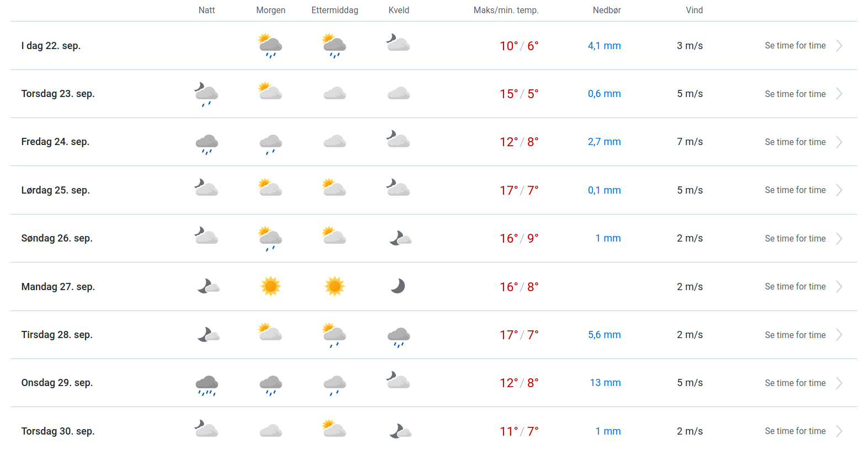
Task: Click Tirsdag 28. sep. evening rain icon
Action: 399,336
